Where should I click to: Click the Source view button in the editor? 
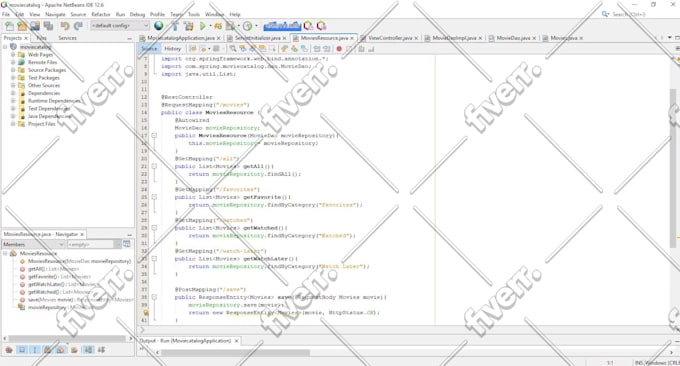click(149, 49)
